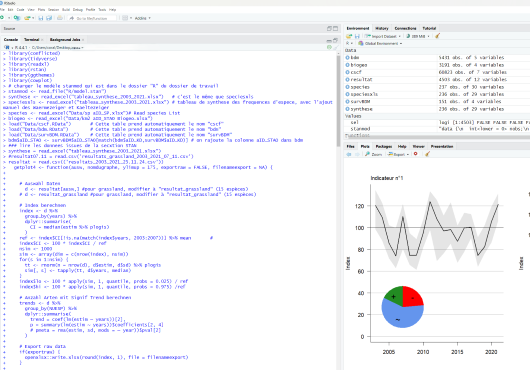
Task: Close the Terminal tab with its x
Action: tap(42, 40)
